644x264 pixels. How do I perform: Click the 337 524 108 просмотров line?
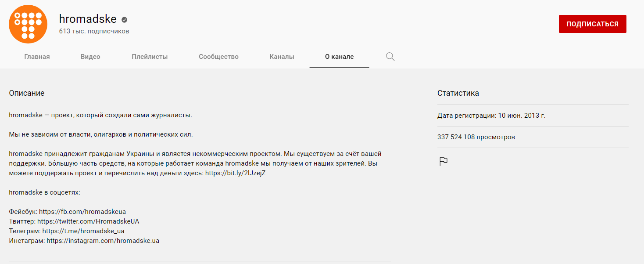click(x=476, y=137)
